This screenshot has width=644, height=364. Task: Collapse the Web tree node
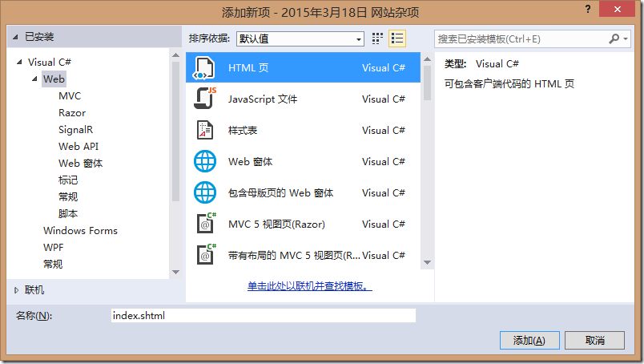tap(34, 79)
